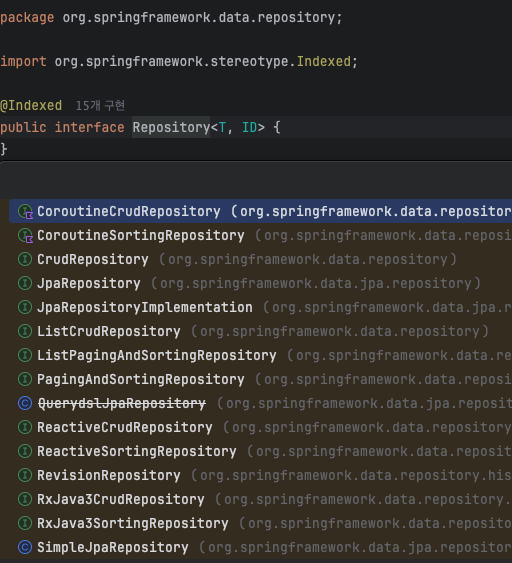512x563 pixels.
Task: Click the package declaration org.springframework.data.repository
Action: 199,18
